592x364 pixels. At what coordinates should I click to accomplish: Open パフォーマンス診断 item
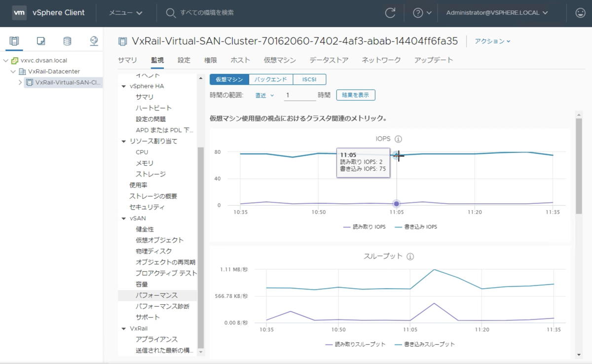[x=163, y=306]
